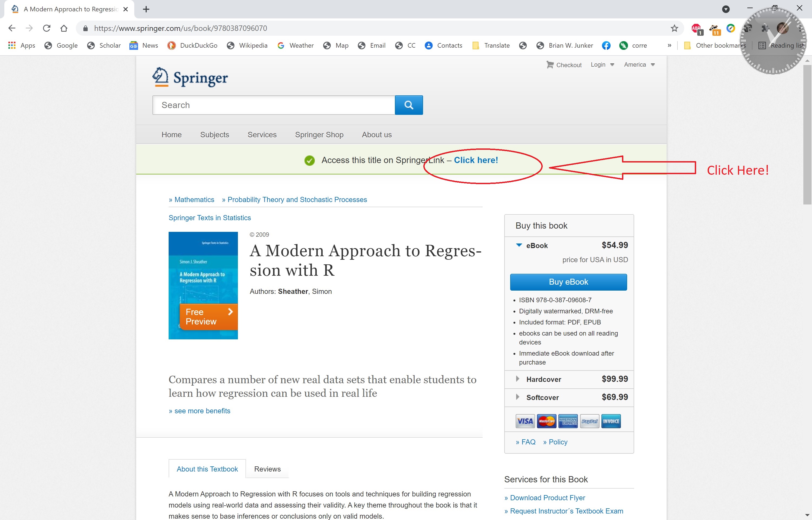This screenshot has width=812, height=520.
Task: Open the Services menu item
Action: pyautogui.click(x=262, y=134)
